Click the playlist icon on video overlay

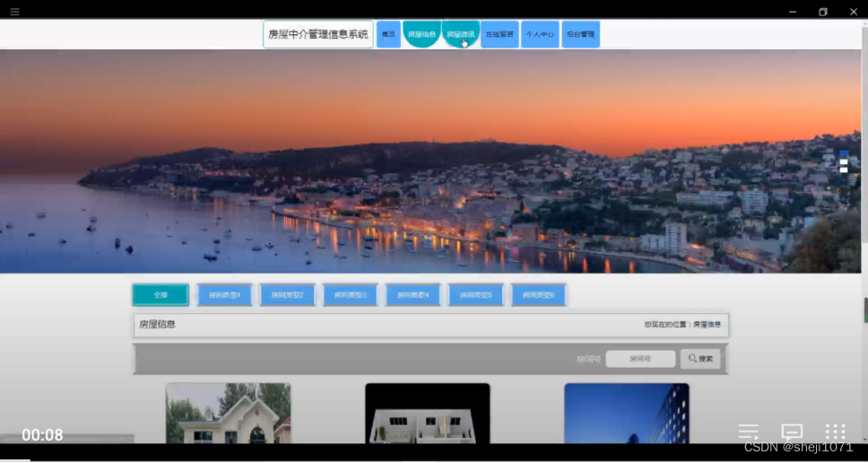749,432
